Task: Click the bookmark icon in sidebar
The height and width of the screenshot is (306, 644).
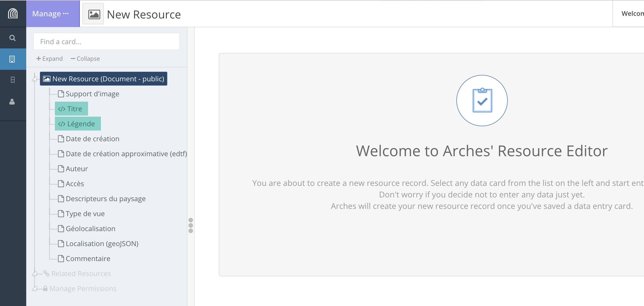Action: pyautogui.click(x=13, y=80)
